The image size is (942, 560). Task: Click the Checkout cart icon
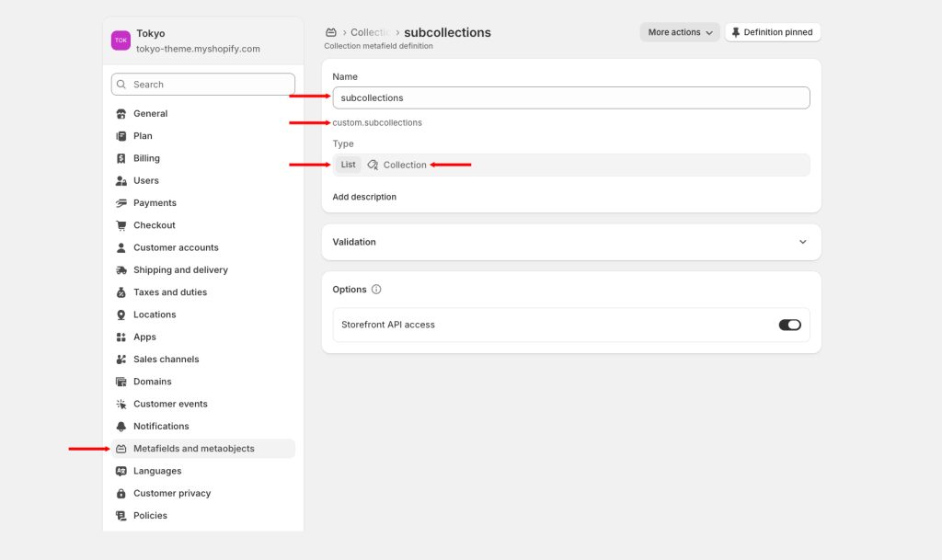(121, 225)
